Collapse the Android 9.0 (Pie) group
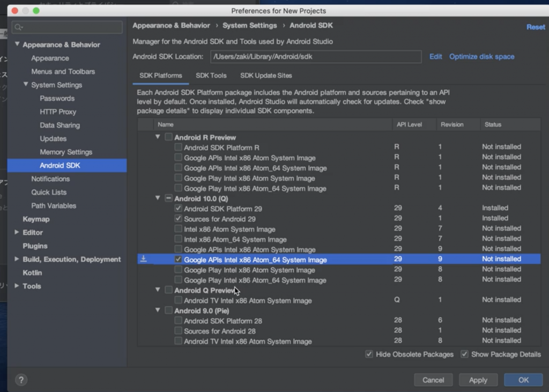 pos(158,310)
